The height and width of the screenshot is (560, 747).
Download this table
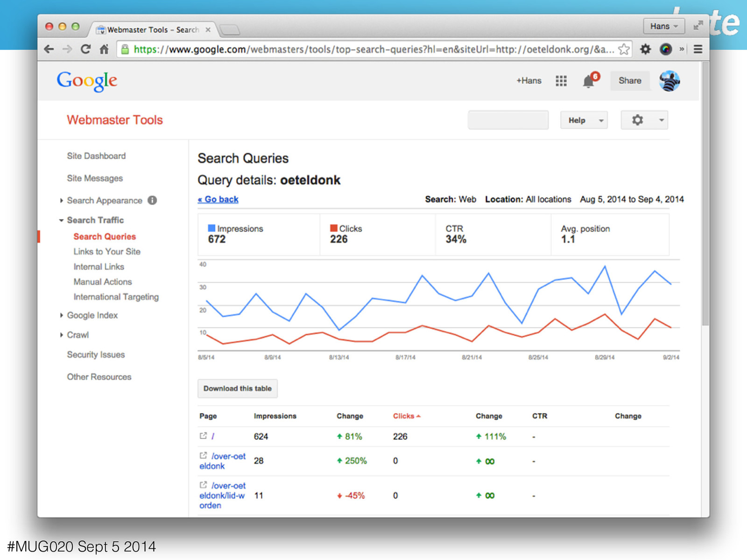pos(238,388)
